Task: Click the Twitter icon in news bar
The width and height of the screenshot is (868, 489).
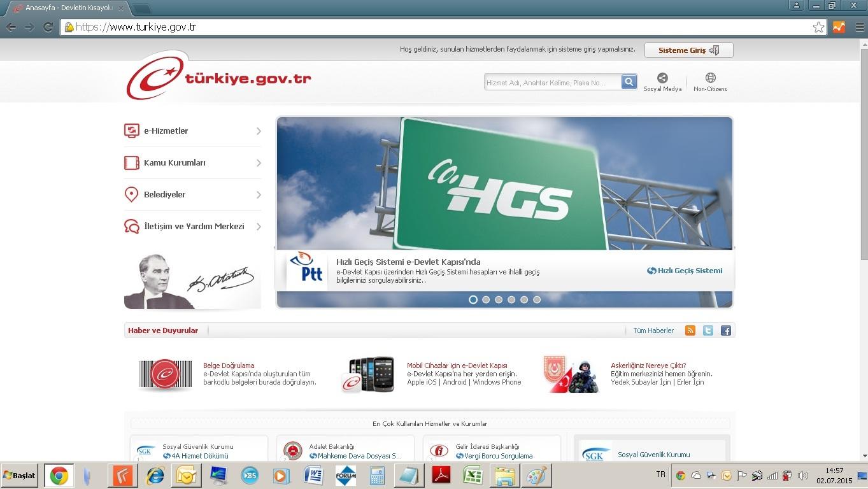Action: click(x=708, y=330)
